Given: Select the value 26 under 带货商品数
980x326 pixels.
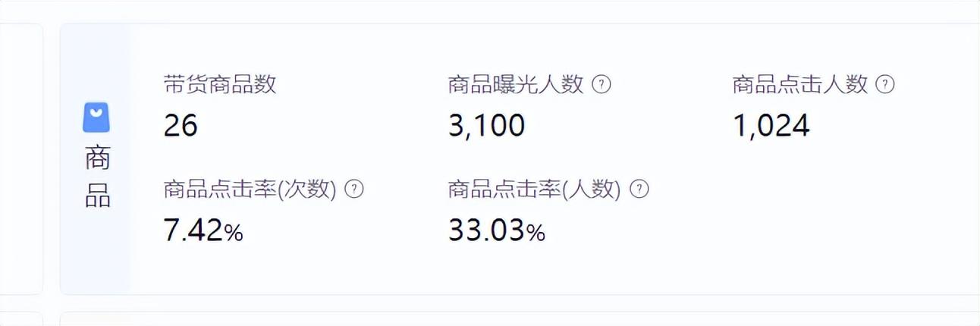Looking at the screenshot, I should (181, 126).
